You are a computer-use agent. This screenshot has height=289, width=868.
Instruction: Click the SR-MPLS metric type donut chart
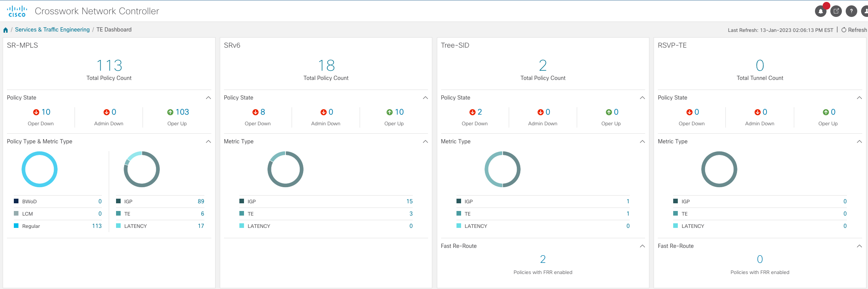(141, 169)
